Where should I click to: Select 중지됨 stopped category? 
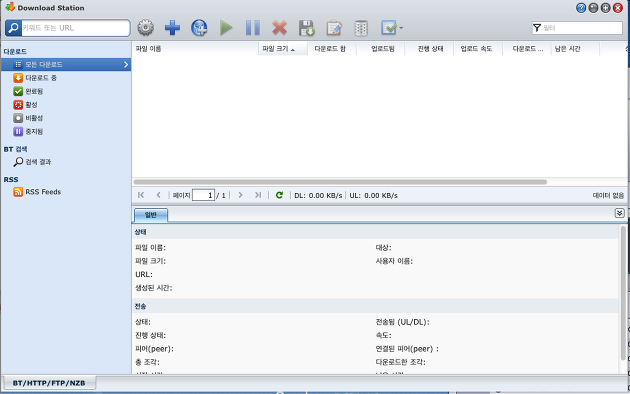(x=34, y=131)
